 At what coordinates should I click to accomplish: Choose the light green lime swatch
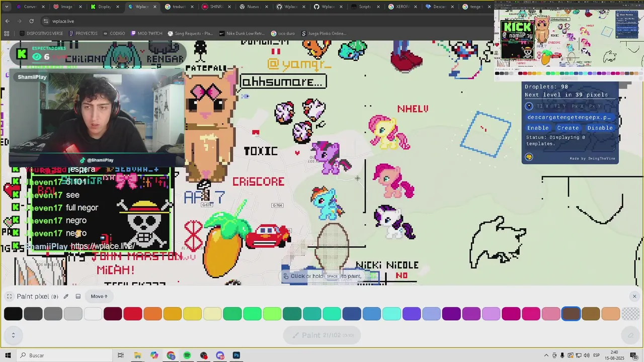pos(272,314)
